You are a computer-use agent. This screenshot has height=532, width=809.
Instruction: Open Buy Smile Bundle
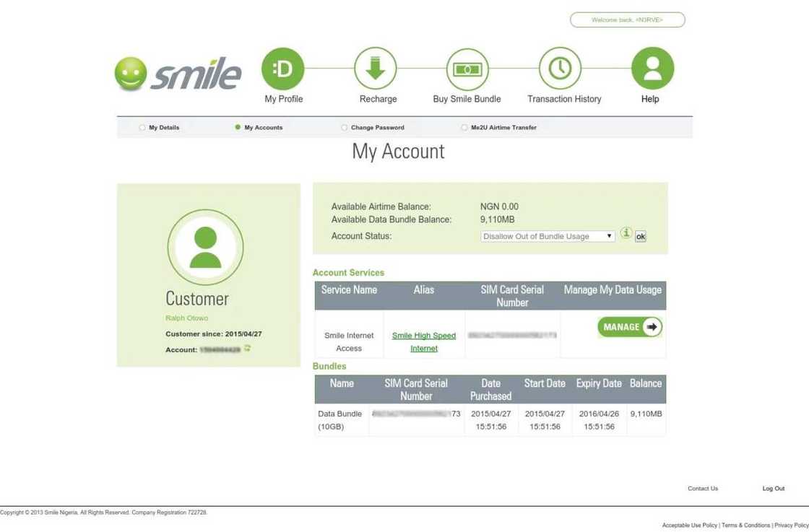pos(467,69)
